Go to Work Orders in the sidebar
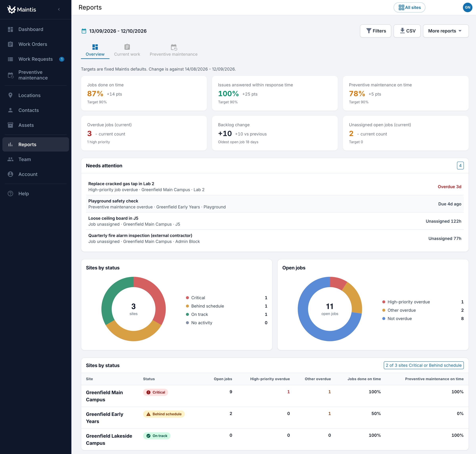476x454 pixels. (36, 44)
